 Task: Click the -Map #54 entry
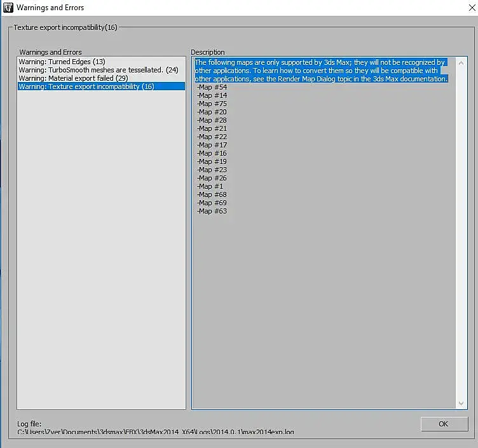tap(212, 87)
